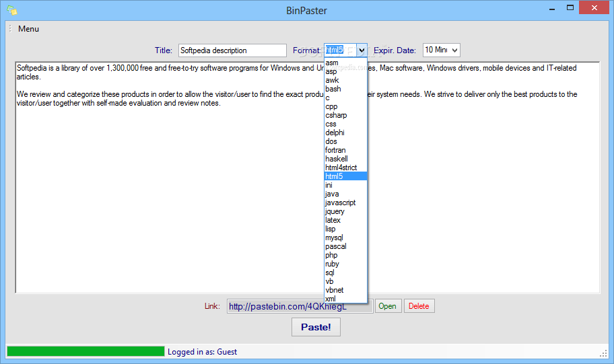The image size is (614, 364).
Task: Choose sql in the format list
Action: (345, 272)
